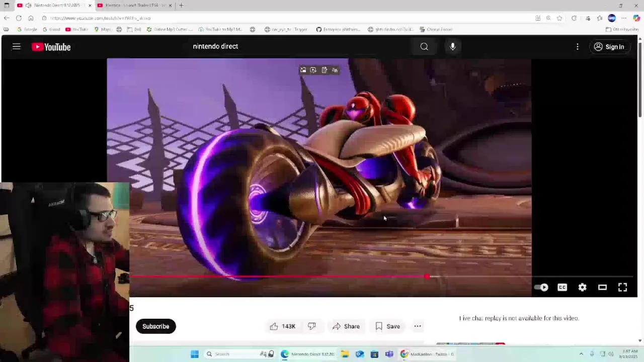Screen dimensions: 644x362
Task: Click the address bar URL
Action: [100, 18]
